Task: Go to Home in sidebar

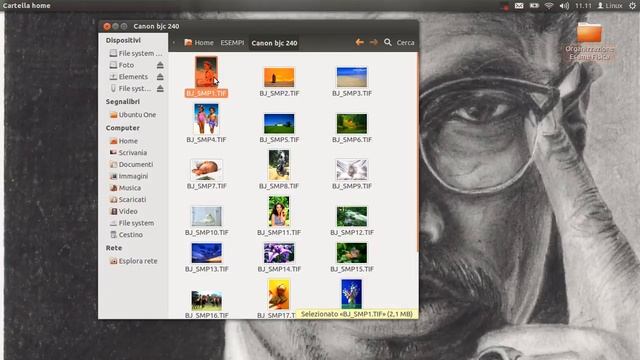Action: (124, 141)
